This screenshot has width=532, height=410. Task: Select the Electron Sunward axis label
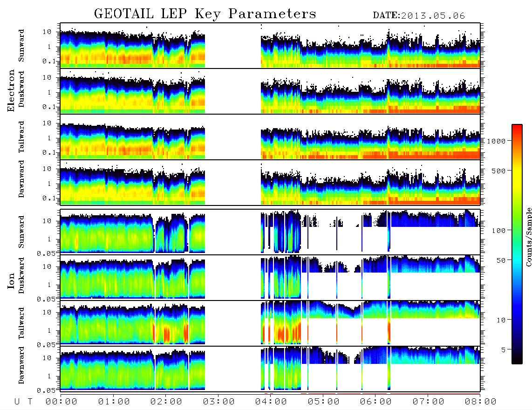(x=21, y=46)
